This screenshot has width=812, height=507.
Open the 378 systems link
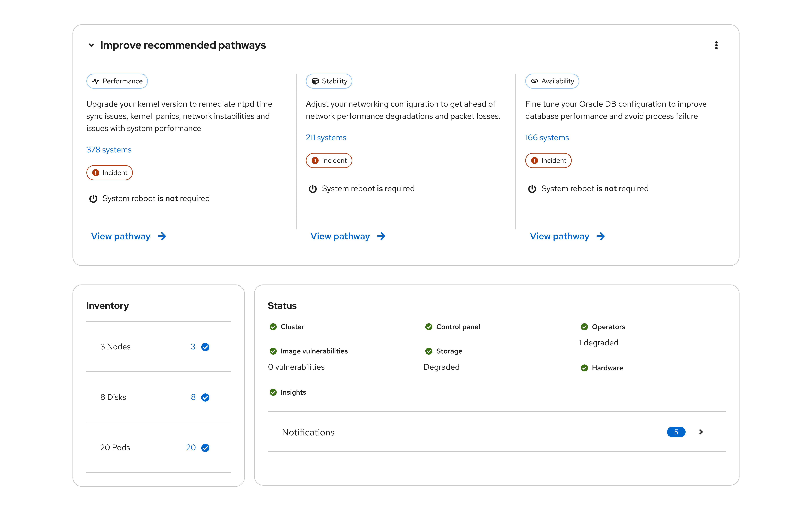tap(109, 150)
